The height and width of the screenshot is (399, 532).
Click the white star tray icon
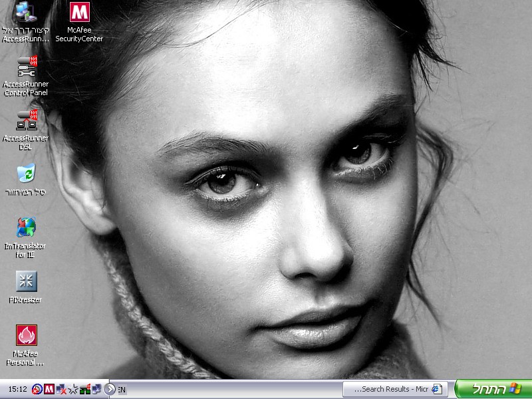(73, 389)
